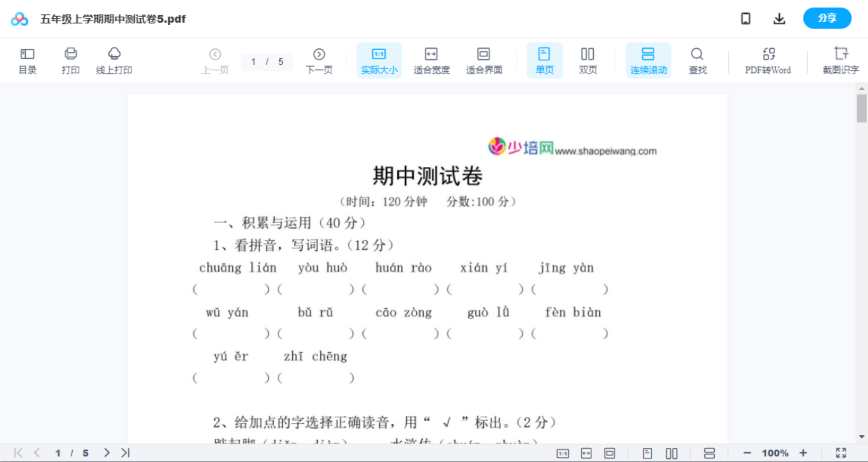The image size is (868, 462).
Task: Open 线上打印 online printing
Action: pos(114,60)
